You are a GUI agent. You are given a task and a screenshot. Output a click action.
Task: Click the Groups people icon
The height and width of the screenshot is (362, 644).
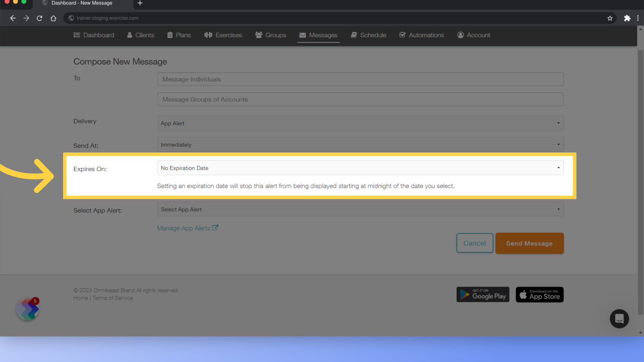click(x=259, y=35)
